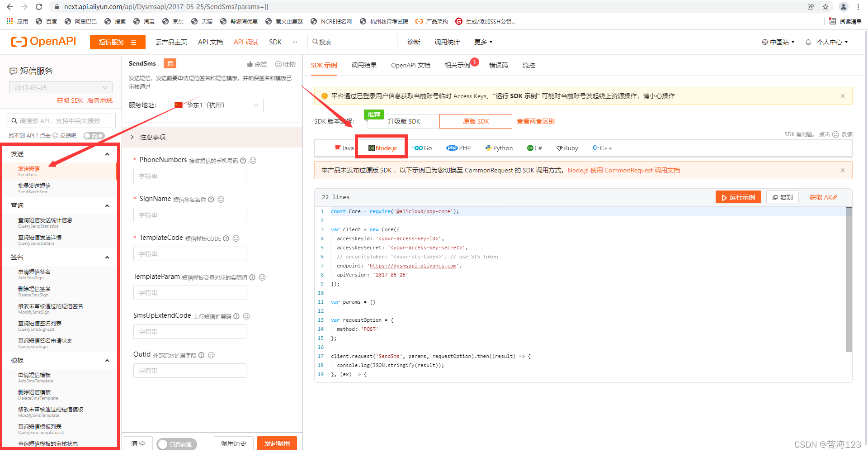Bookmark this page with star icon
The height and width of the screenshot is (453, 868).
[826, 7]
